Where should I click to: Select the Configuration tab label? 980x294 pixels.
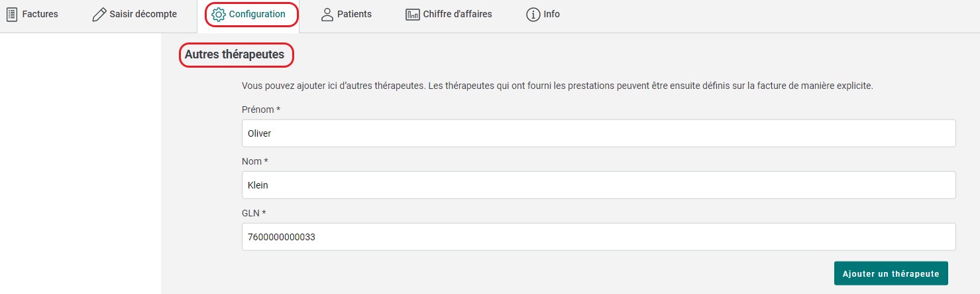tap(257, 14)
